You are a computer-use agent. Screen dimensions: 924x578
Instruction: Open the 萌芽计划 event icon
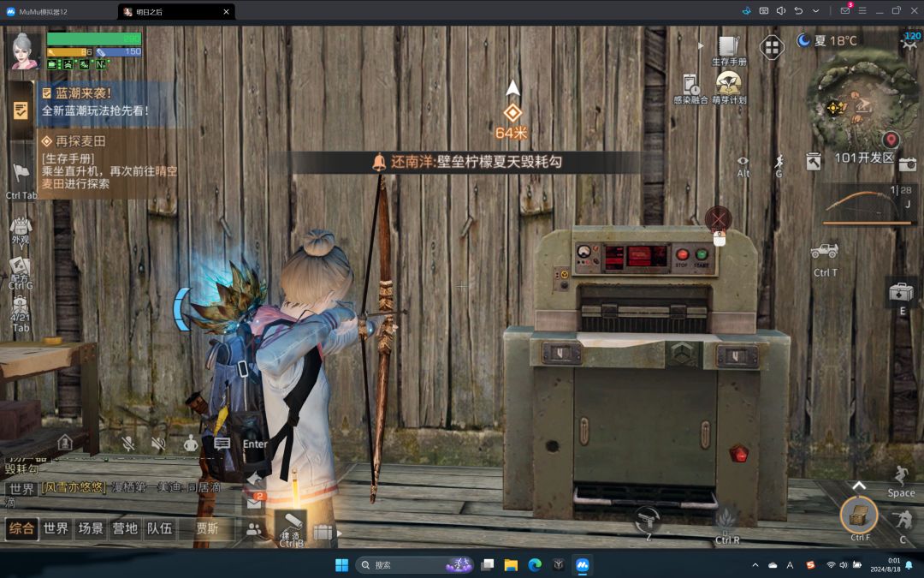click(729, 88)
